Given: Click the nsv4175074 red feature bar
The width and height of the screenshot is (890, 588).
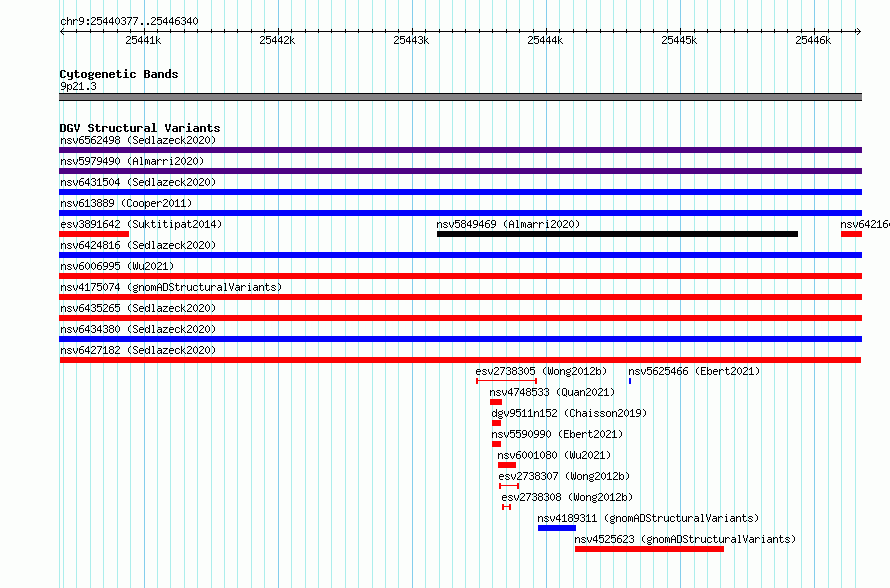Looking at the screenshot, I should point(460,297).
